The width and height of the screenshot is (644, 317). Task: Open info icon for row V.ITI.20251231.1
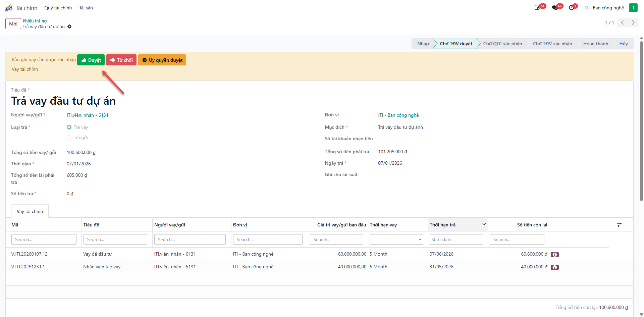(555, 267)
